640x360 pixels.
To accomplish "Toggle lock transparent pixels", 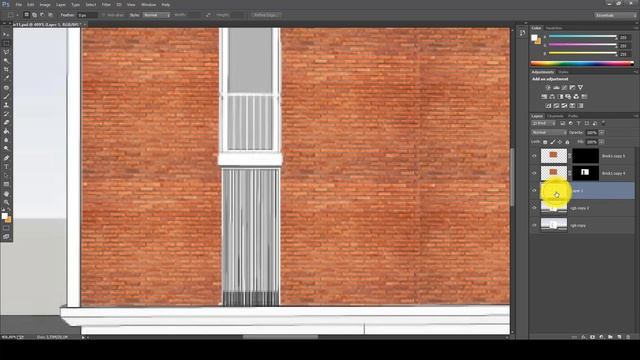I will (545, 142).
